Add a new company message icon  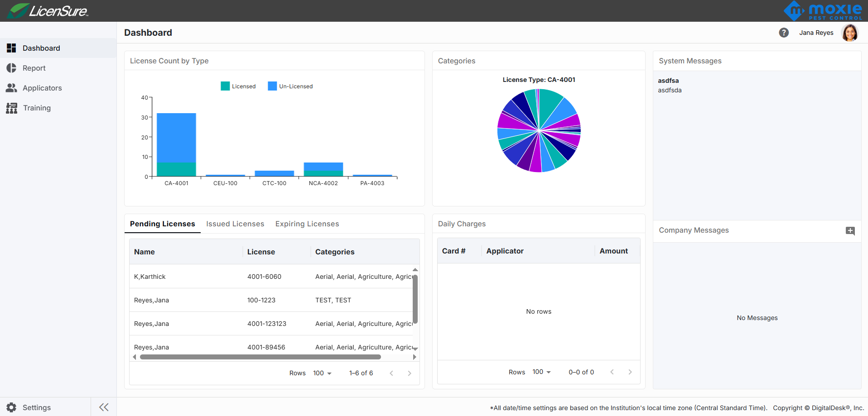coord(850,231)
